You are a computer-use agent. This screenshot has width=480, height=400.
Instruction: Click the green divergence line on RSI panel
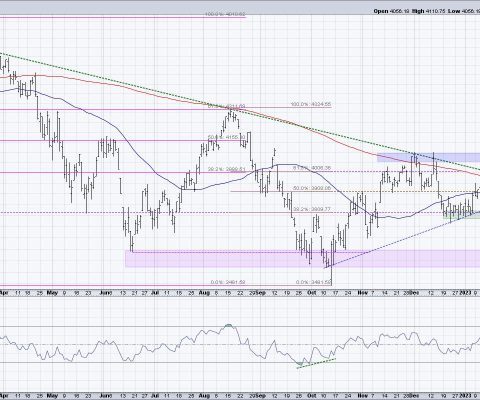tap(316, 363)
